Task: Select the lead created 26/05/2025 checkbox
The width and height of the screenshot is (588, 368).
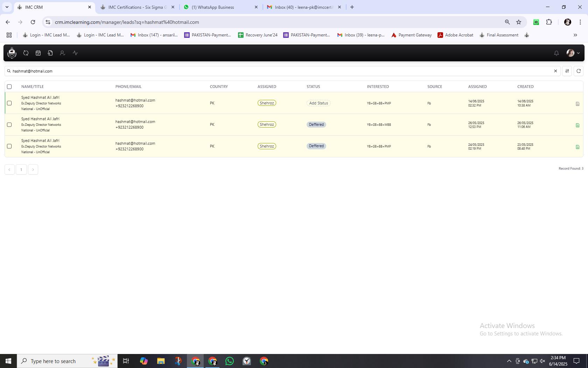Action: click(x=9, y=124)
